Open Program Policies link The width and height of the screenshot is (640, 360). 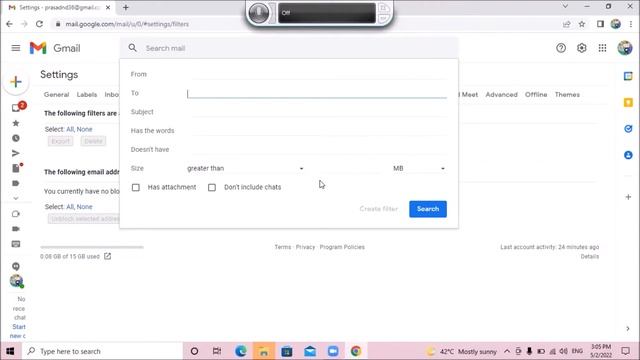(342, 247)
